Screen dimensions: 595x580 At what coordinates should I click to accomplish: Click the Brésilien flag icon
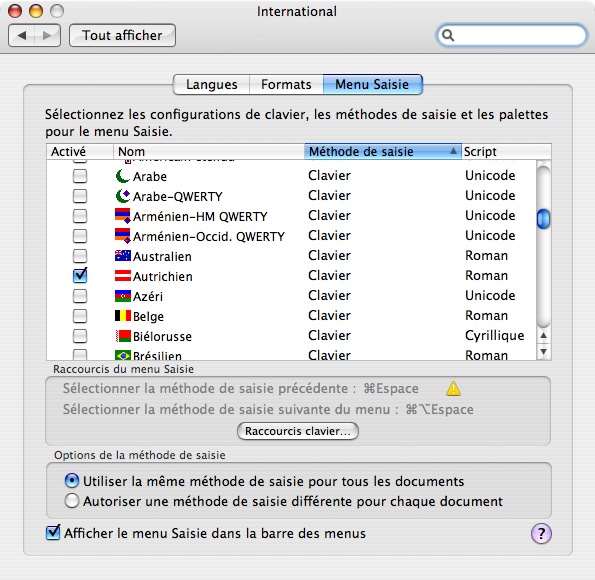click(123, 355)
